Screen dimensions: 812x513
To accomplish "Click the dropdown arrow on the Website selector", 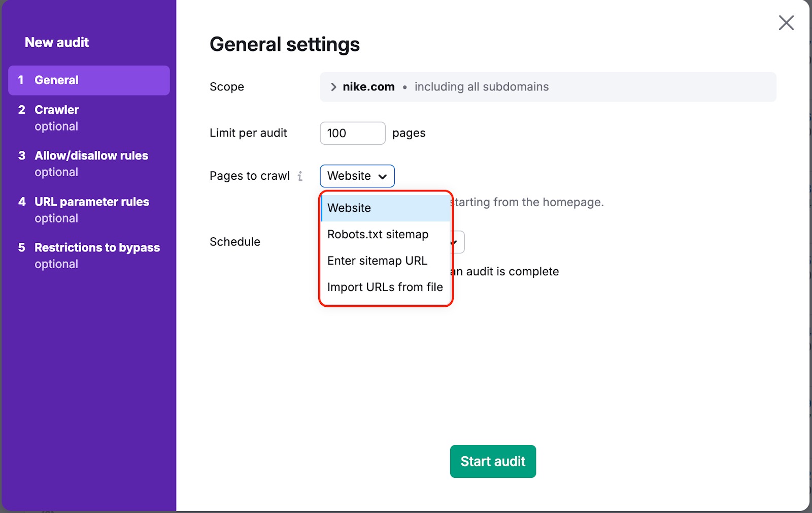I will (383, 176).
